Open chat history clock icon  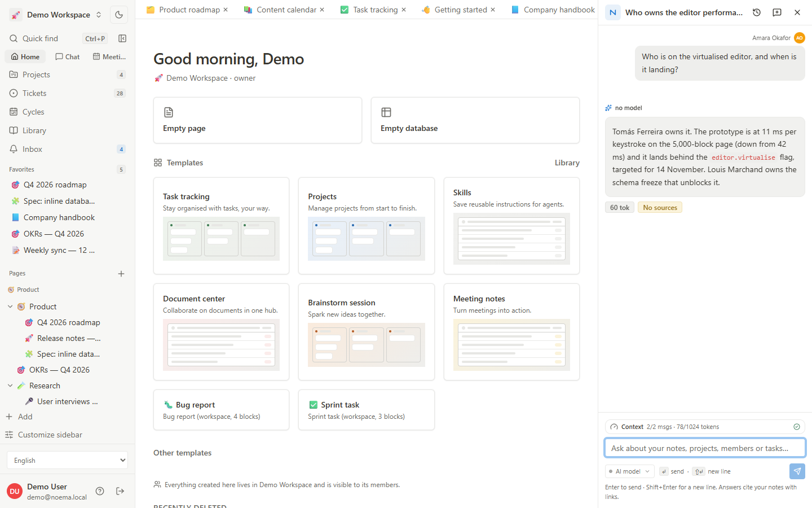click(x=757, y=12)
